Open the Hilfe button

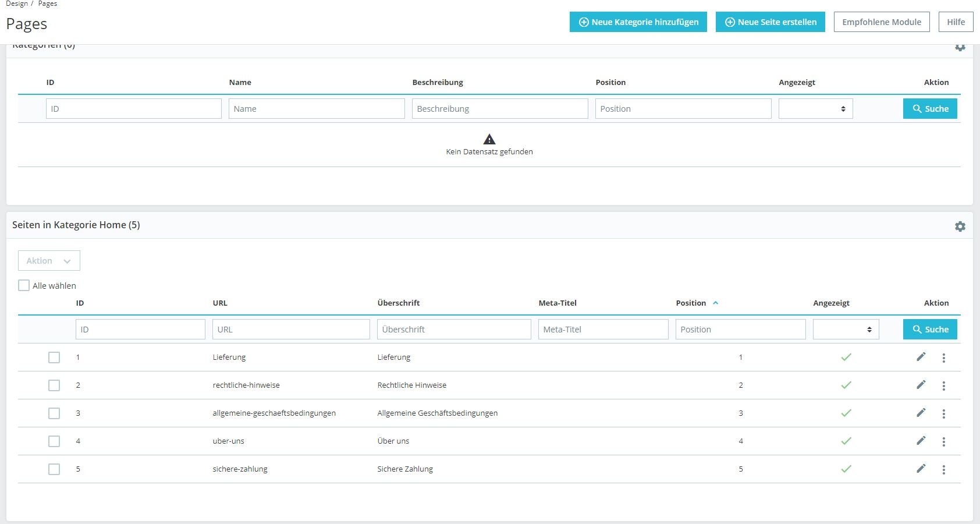(x=956, y=22)
